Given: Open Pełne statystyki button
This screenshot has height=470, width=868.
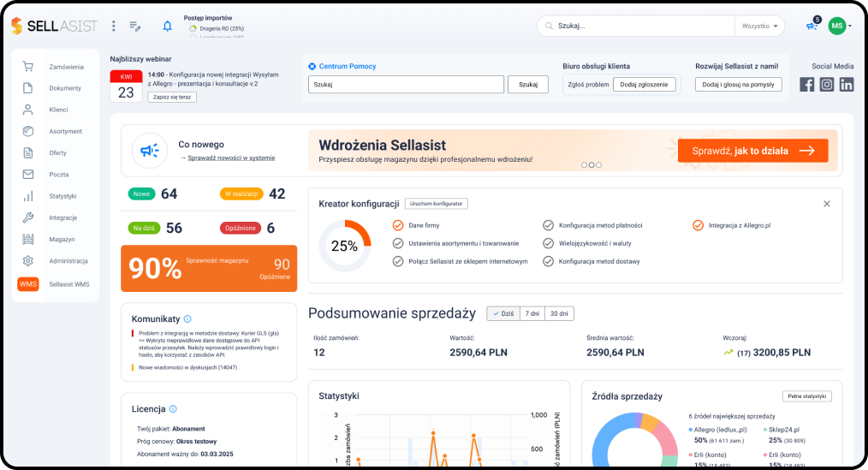Looking at the screenshot, I should click(807, 396).
